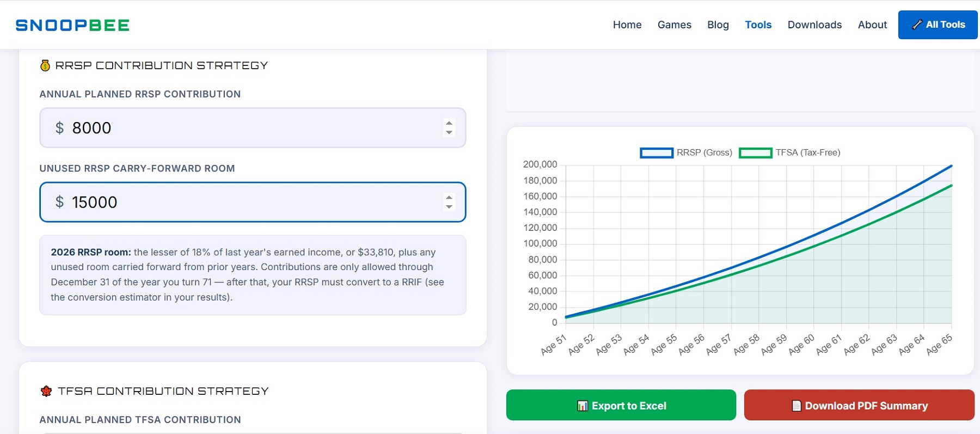This screenshot has width=980, height=434.
Task: Open the Games navigation item
Action: coord(675,25)
